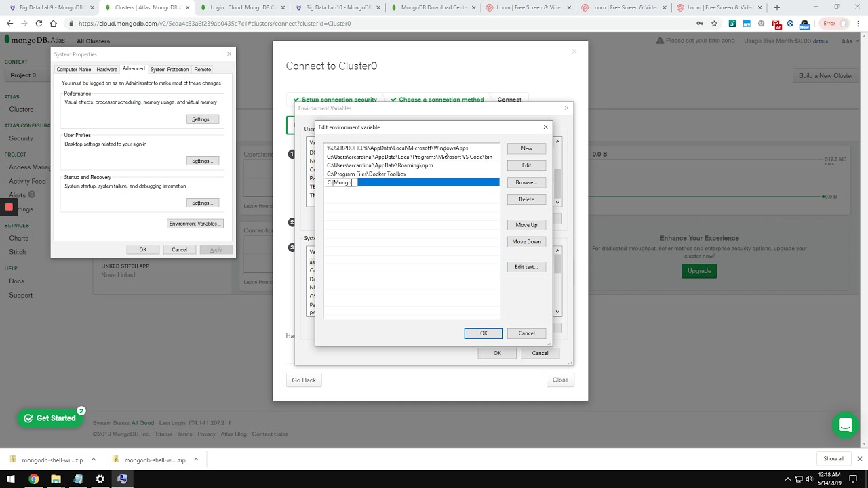The height and width of the screenshot is (488, 868).
Task: Open File Explorer from the taskbar
Action: tap(56, 479)
